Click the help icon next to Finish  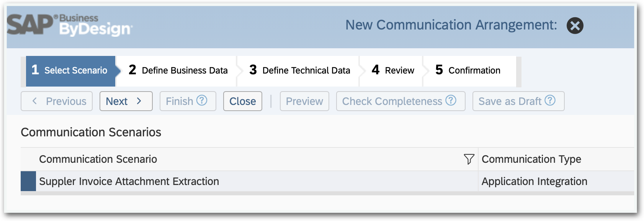202,101
